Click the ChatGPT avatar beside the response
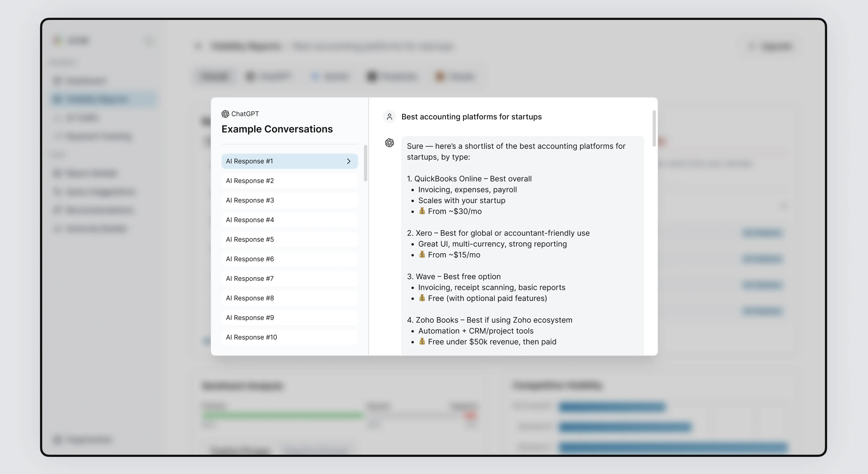 [x=389, y=143]
